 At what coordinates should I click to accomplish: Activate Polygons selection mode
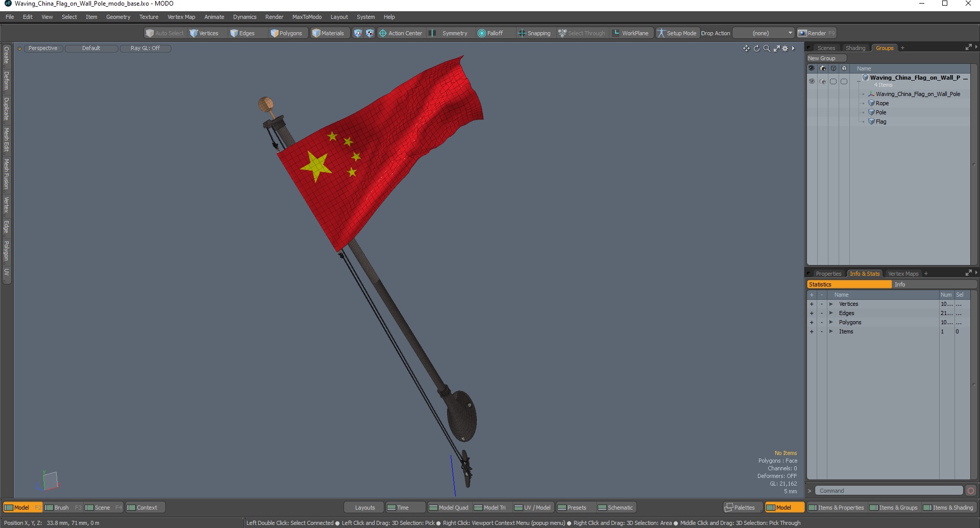pos(286,33)
